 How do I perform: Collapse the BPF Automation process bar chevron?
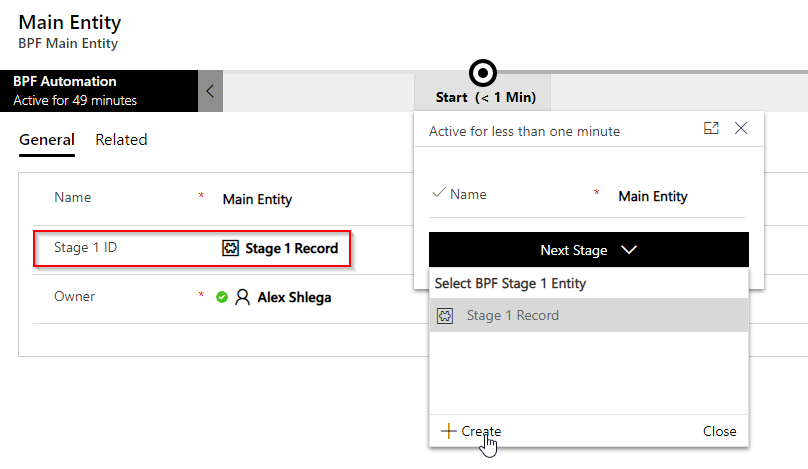pos(210,91)
